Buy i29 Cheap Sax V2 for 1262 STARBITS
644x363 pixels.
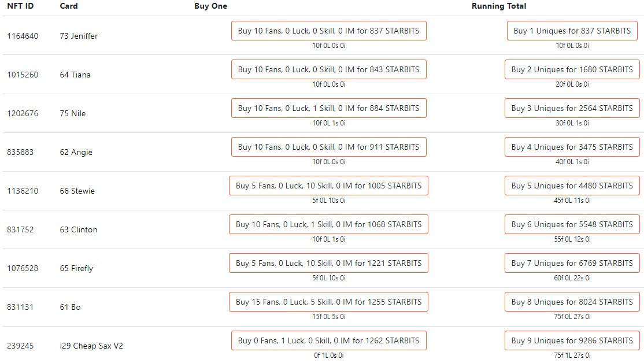pyautogui.click(x=328, y=340)
